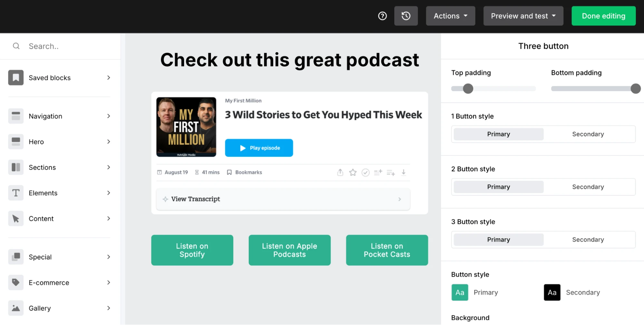644x325 pixels.
Task: Open the Actions dropdown
Action: 450,16
